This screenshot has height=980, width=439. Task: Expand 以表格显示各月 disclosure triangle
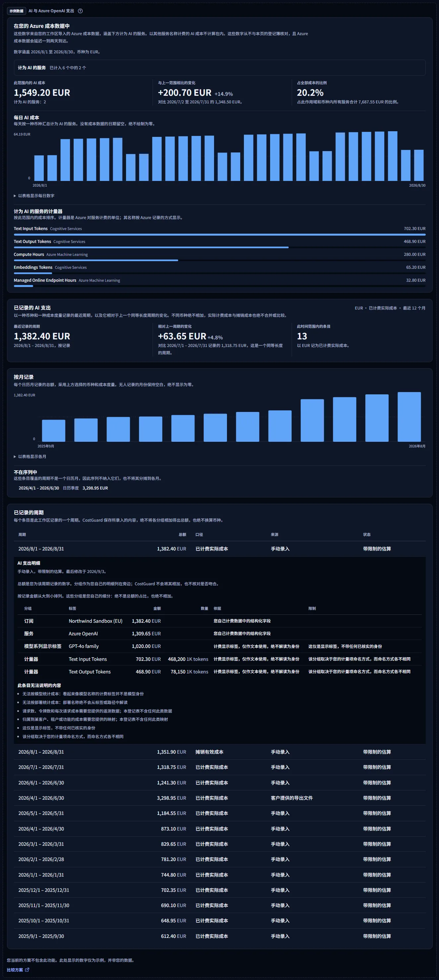click(15, 456)
